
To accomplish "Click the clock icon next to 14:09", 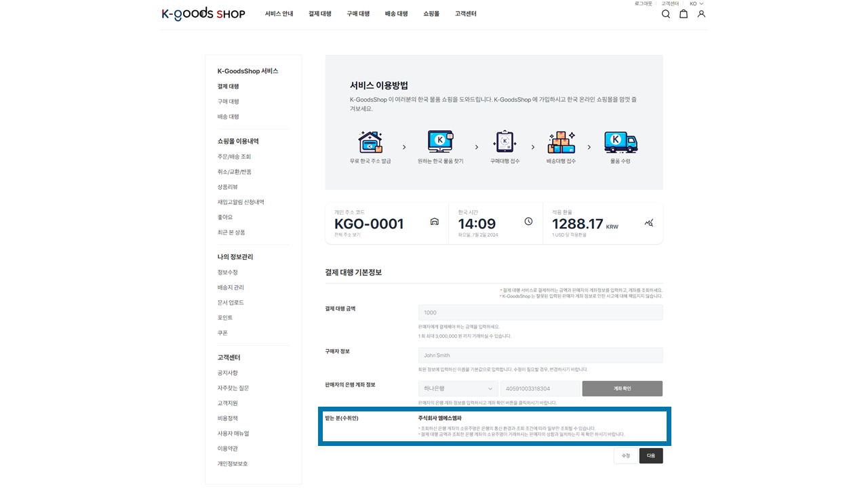I will (x=528, y=222).
